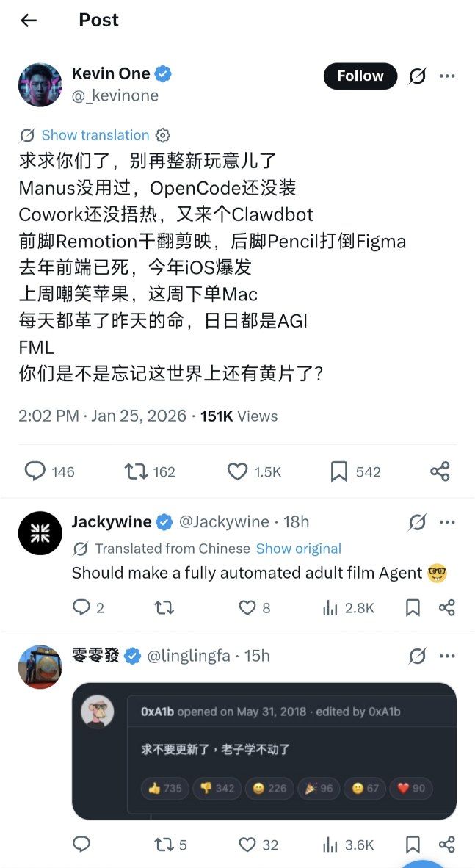This screenshot has width=475, height=868.
Task: Show translation of the main post
Action: (95, 135)
